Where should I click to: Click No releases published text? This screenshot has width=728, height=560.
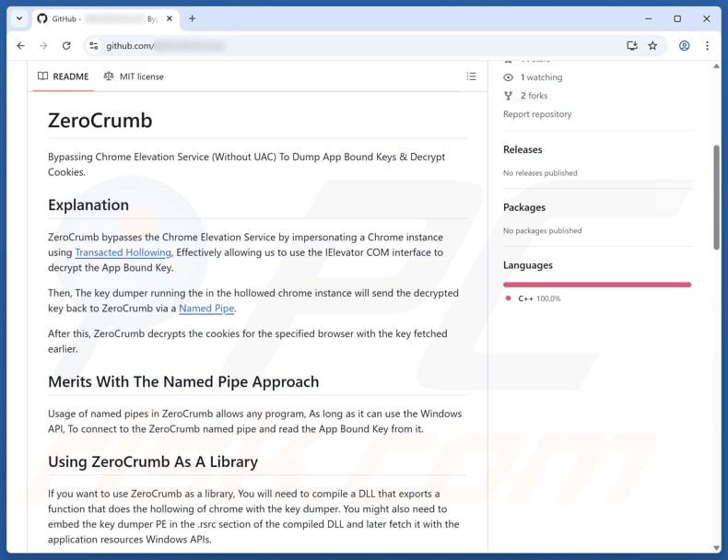[540, 172]
